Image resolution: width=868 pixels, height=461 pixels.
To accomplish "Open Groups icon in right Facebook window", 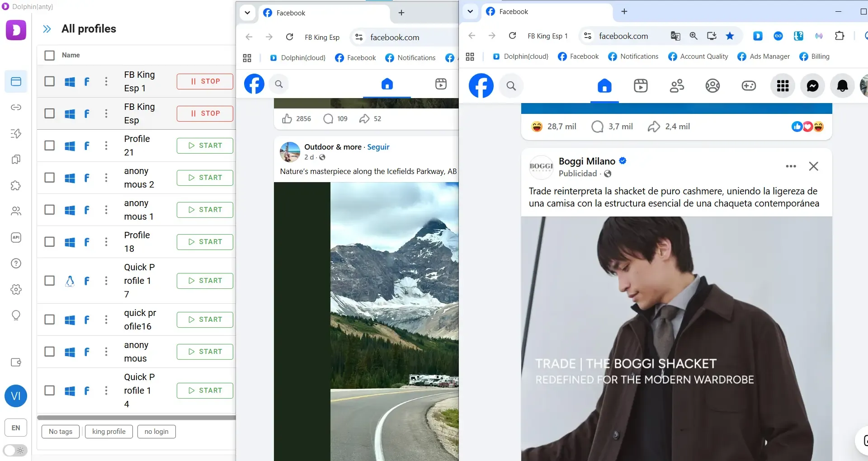I will coord(712,86).
